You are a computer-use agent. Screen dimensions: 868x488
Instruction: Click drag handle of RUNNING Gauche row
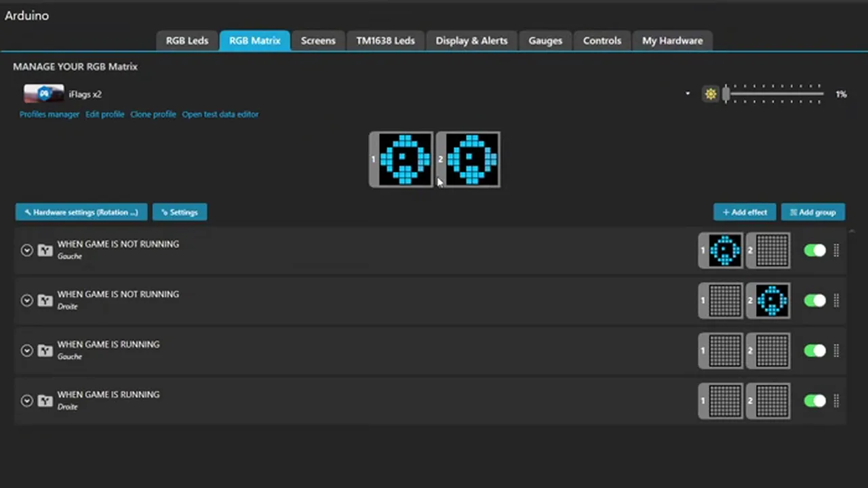pos(836,350)
